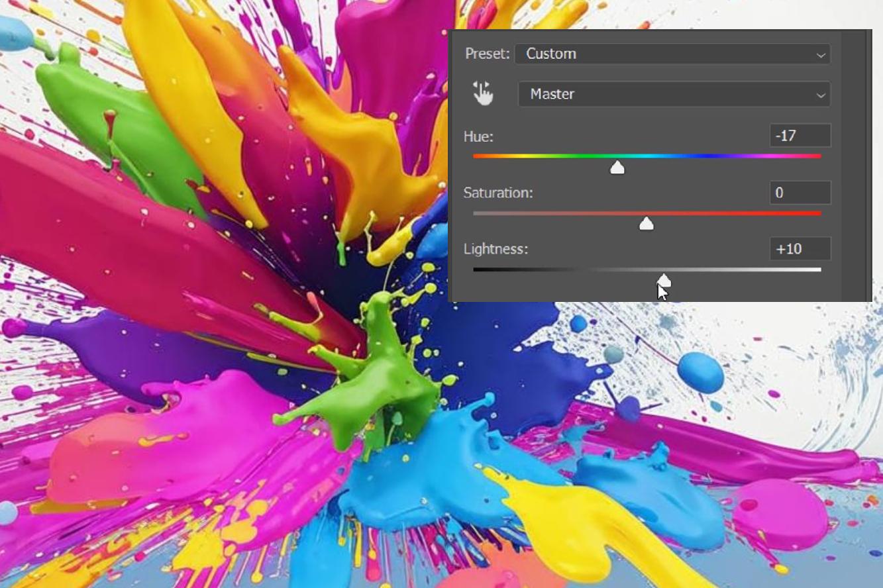Click the Saturation slider handle
This screenshot has width=883, height=588.
[647, 223]
